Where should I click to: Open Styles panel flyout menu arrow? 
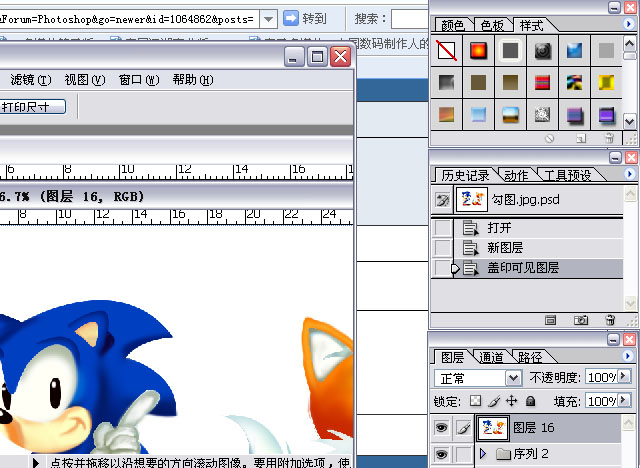coord(629,24)
